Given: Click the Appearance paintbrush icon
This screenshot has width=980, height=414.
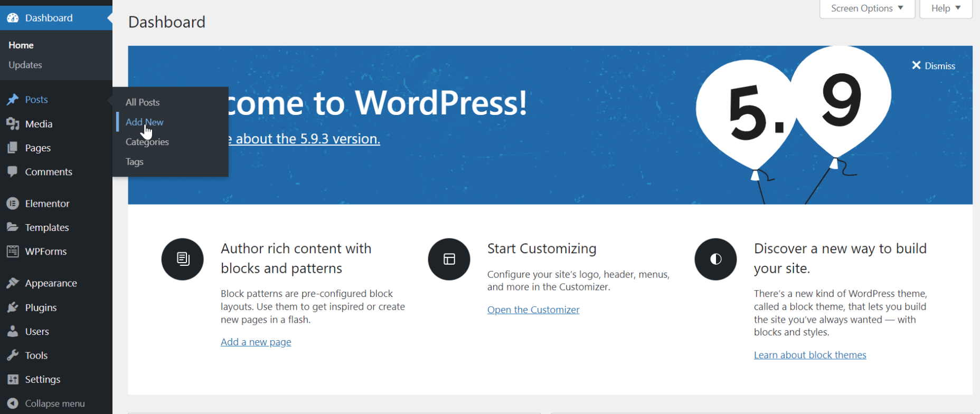Looking at the screenshot, I should [x=13, y=283].
